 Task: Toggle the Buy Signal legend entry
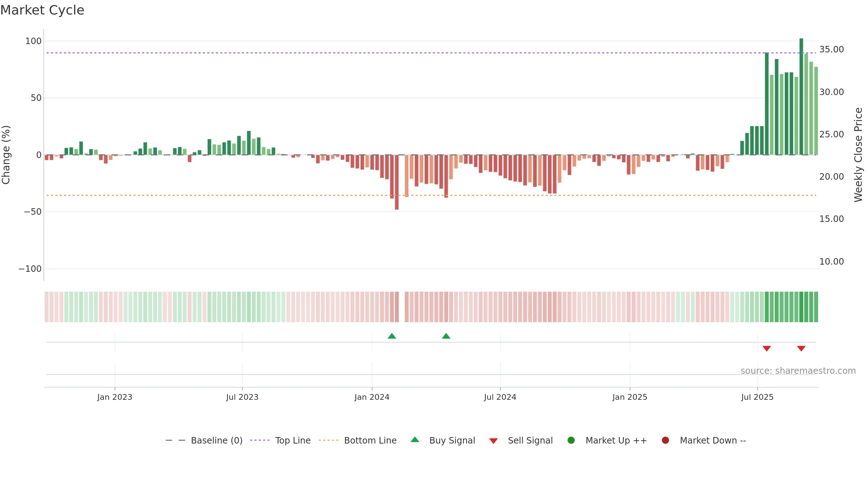point(443,440)
